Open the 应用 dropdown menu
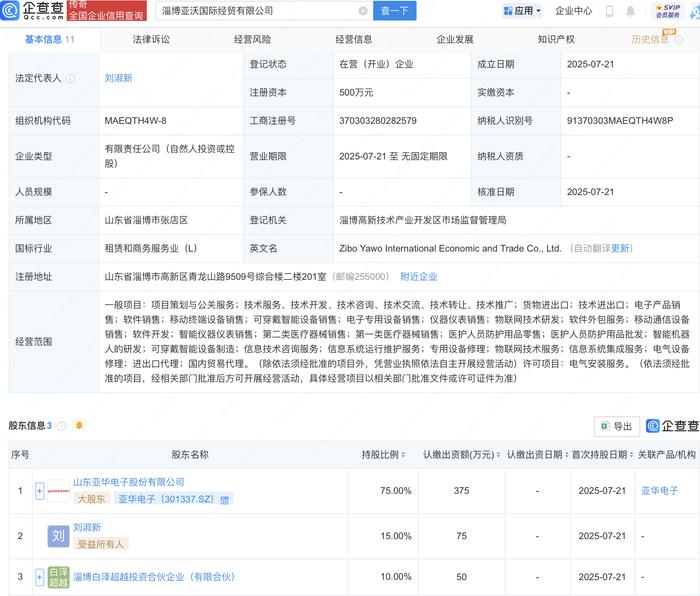Image resolution: width=700 pixels, height=596 pixels. (x=522, y=11)
